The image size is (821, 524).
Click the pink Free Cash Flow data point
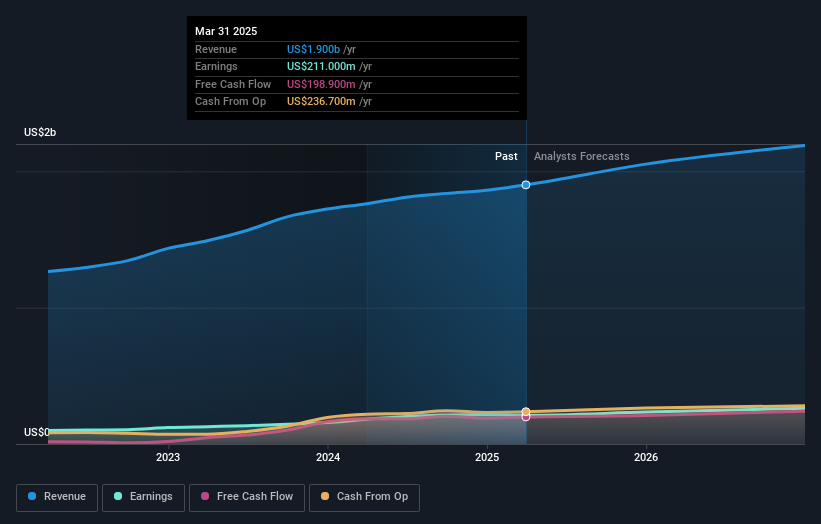coord(526,418)
